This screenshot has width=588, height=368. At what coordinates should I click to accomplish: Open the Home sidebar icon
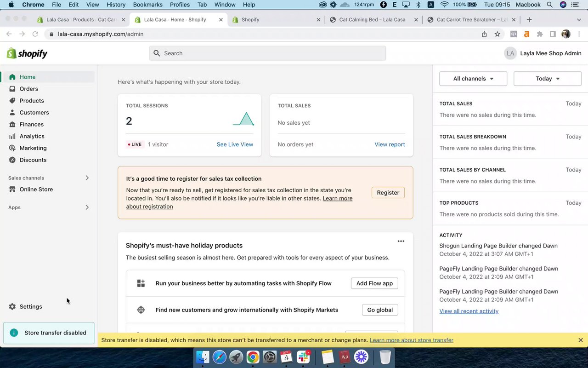12,77
